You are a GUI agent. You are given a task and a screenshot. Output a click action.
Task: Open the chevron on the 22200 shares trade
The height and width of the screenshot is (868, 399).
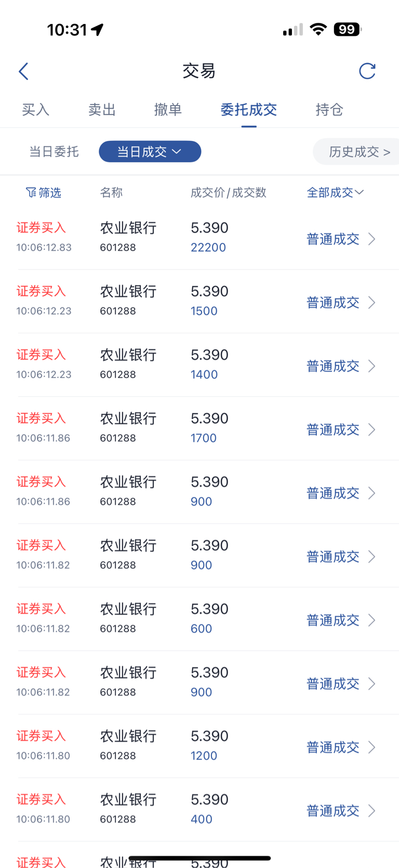(x=372, y=239)
